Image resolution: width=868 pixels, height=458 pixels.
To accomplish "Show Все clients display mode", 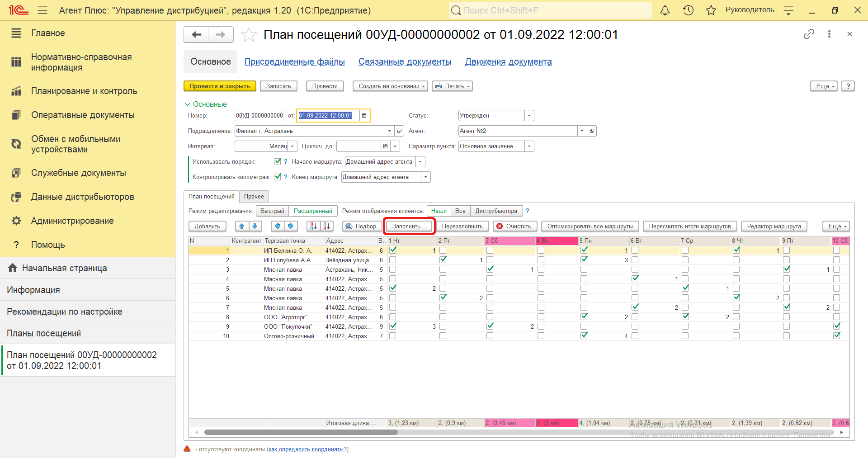I will pos(460,211).
